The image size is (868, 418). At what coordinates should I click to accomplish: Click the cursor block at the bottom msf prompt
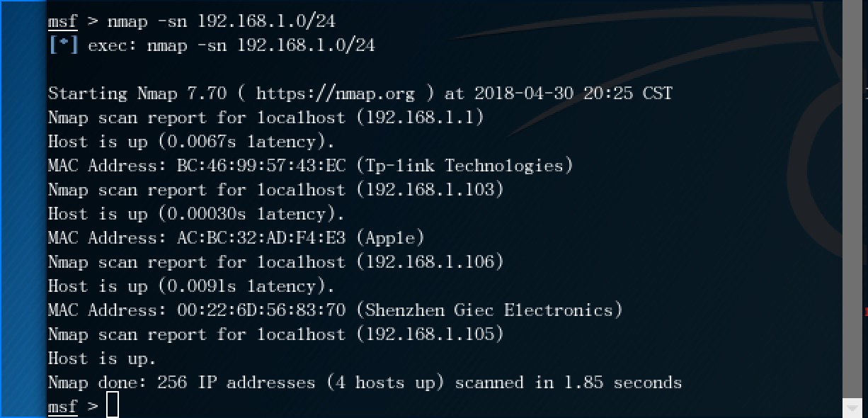point(113,407)
